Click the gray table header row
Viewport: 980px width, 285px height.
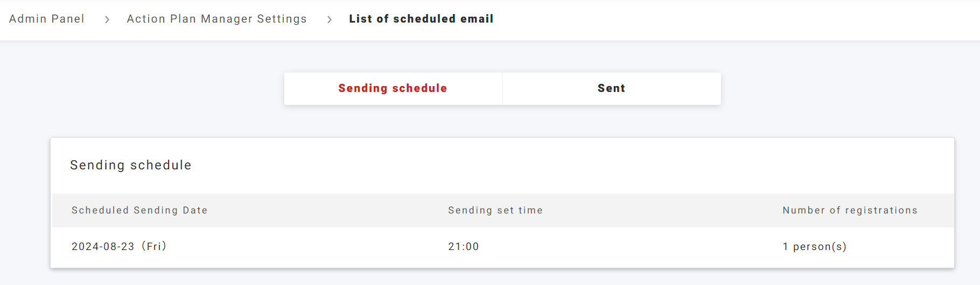click(x=646, y=210)
